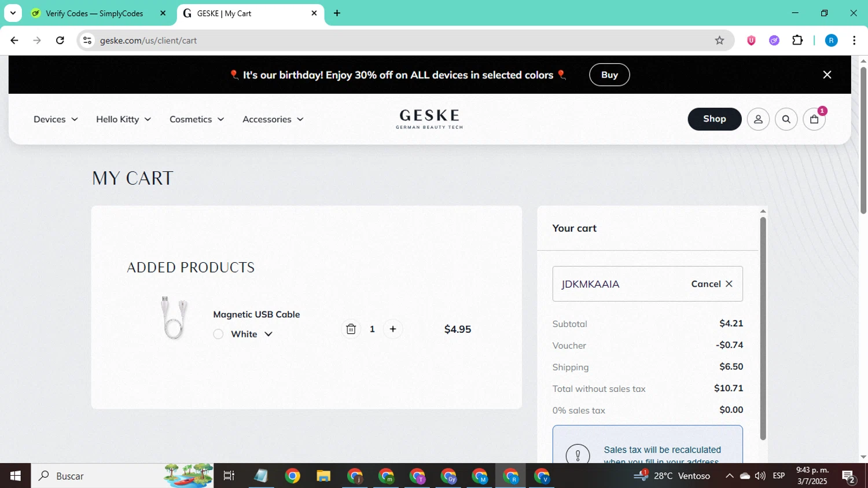Increase quantity with plus icon
The image size is (868, 488).
click(x=393, y=329)
